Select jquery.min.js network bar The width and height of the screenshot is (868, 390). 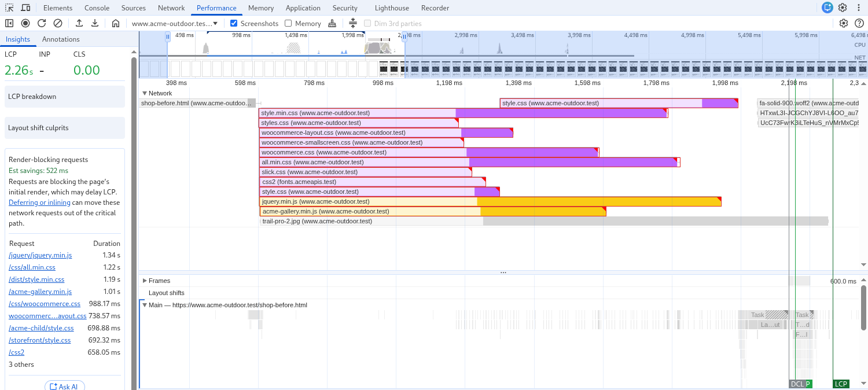click(491, 201)
